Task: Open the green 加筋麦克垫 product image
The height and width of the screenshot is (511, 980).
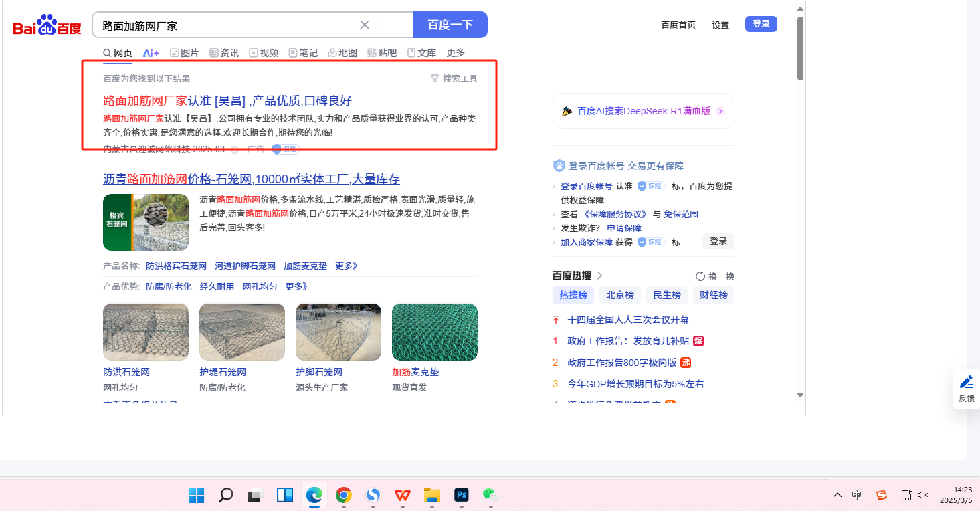Action: click(435, 332)
